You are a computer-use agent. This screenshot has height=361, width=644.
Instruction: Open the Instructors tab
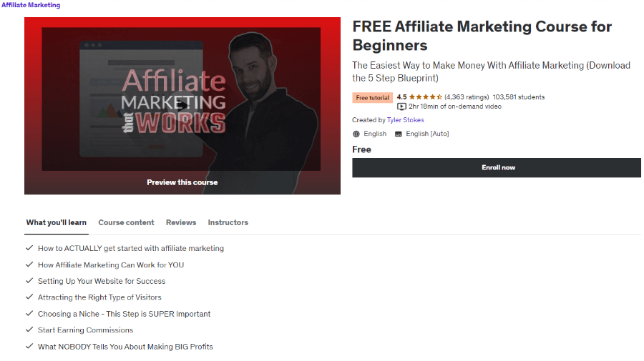pos(228,222)
